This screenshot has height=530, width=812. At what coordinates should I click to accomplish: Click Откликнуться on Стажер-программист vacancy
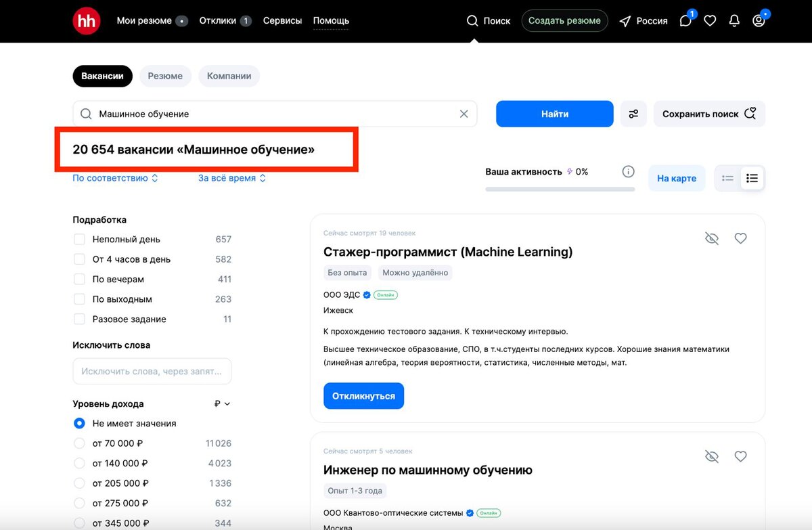(x=363, y=396)
